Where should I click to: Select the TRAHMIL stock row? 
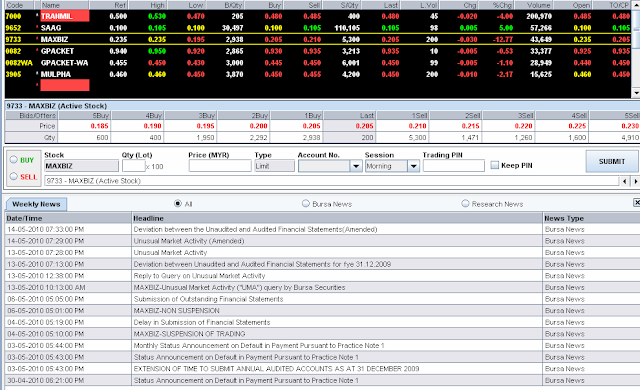pos(318,16)
